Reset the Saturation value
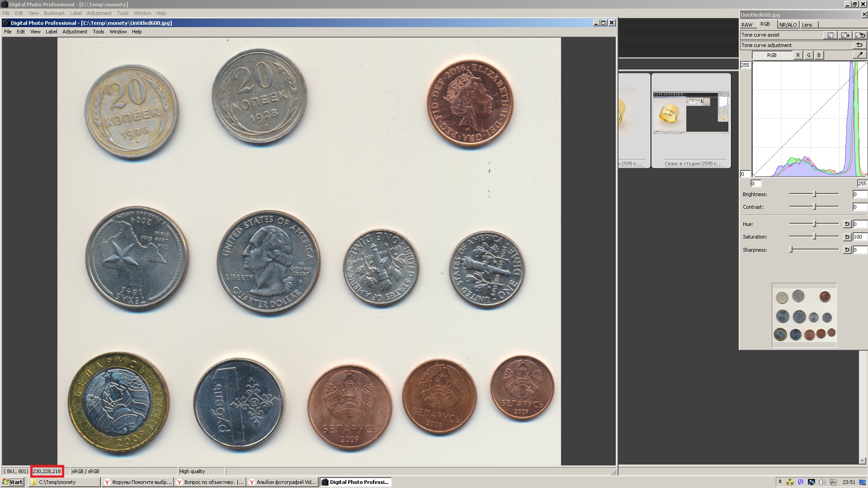The height and width of the screenshot is (488, 868). [847, 236]
